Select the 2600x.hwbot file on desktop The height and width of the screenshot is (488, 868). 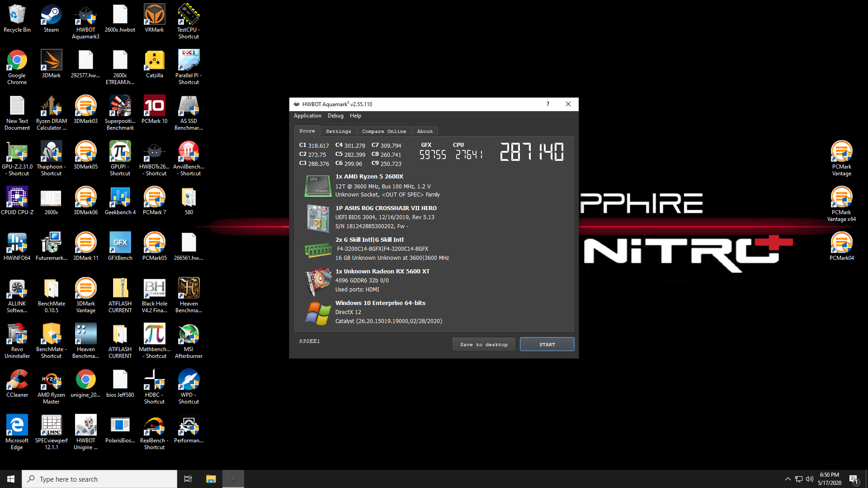point(120,19)
